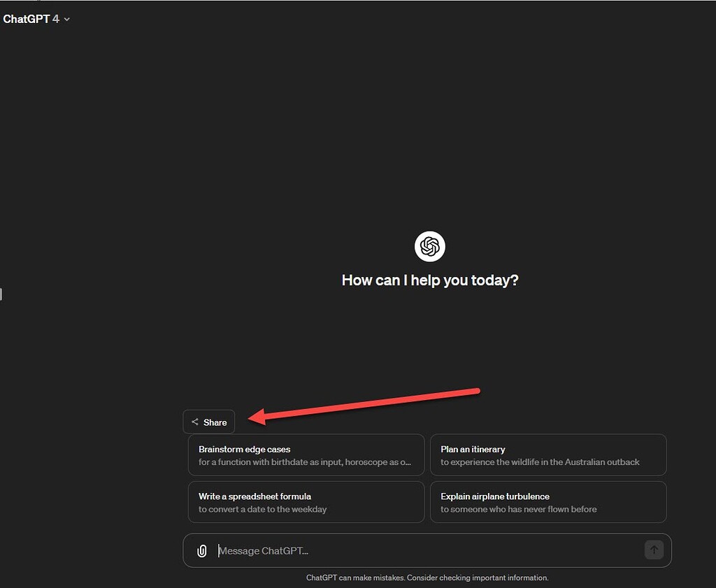This screenshot has width=716, height=588.
Task: Select the 'Brainstorm edge cases' suggestion card
Action: click(x=306, y=454)
